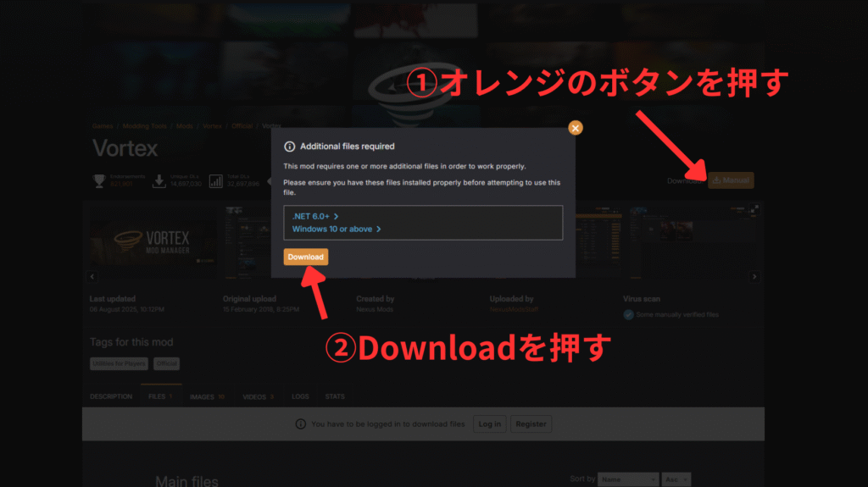This screenshot has width=868, height=487.
Task: Click the Main files heading
Action: 186,481
